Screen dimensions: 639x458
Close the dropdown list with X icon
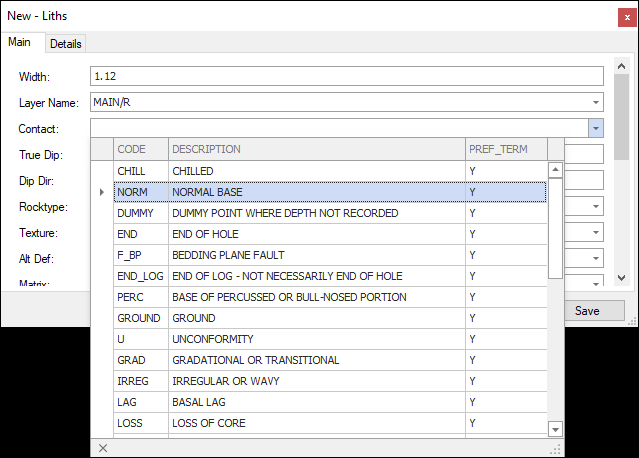[103, 448]
